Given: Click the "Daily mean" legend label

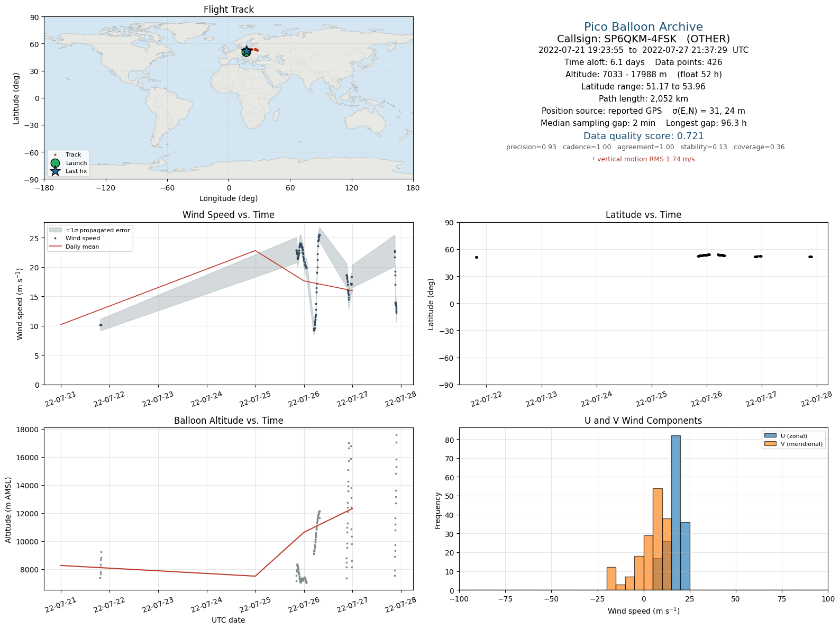Looking at the screenshot, I should 82,247.
